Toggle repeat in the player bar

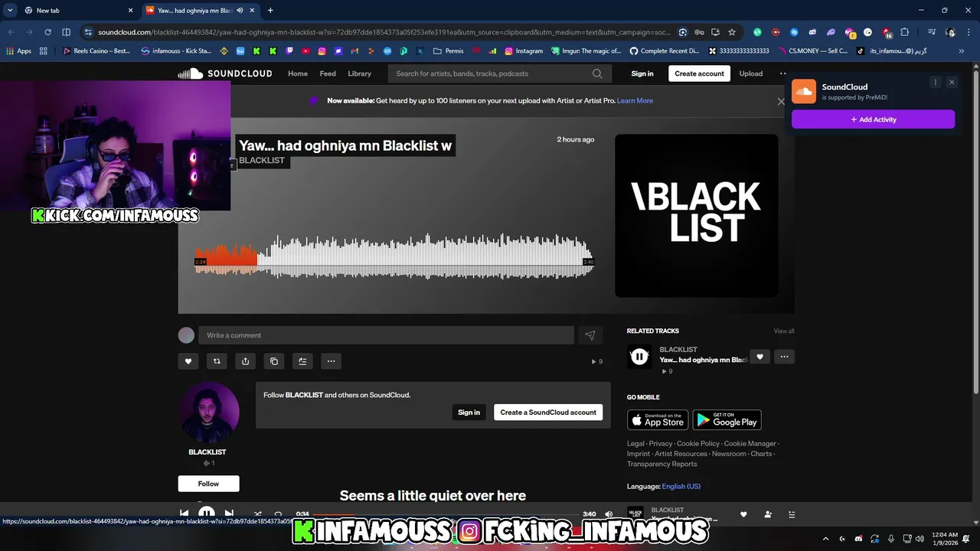[278, 514]
